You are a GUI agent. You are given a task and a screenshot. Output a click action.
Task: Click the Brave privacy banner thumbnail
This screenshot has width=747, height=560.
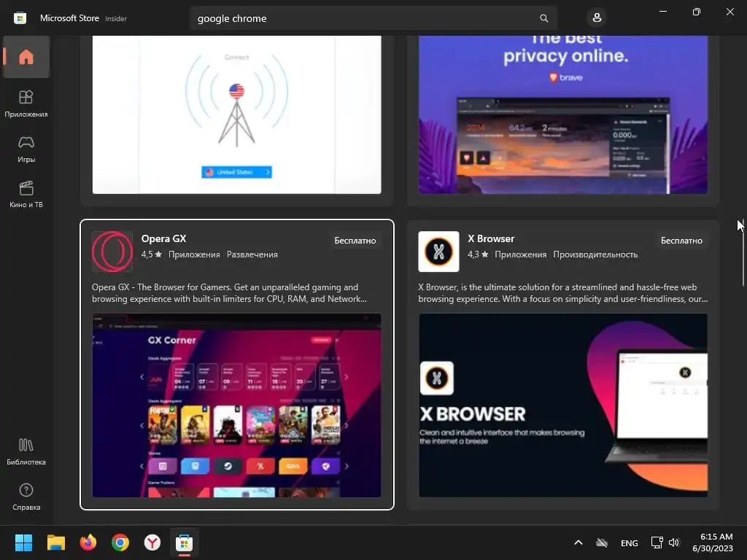562,114
